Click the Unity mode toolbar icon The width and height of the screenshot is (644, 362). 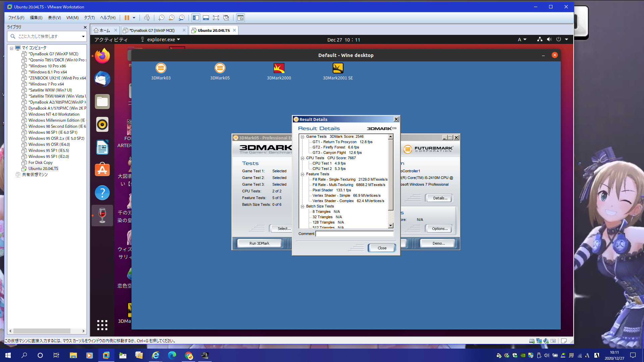click(226, 18)
